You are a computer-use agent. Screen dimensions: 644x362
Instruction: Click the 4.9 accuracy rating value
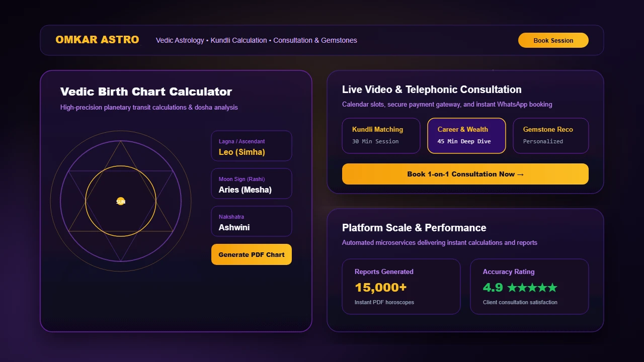[x=493, y=288]
